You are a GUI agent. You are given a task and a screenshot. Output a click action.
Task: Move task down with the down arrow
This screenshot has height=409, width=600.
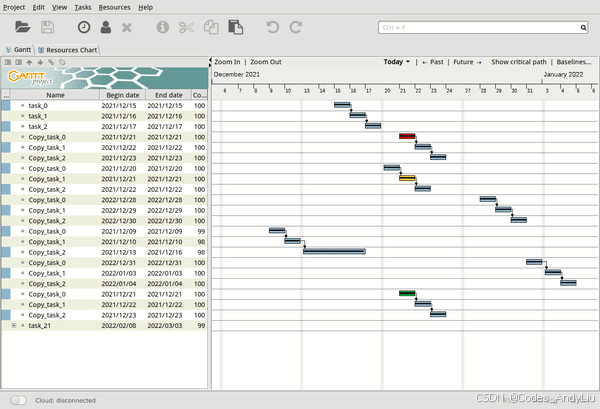(40, 62)
